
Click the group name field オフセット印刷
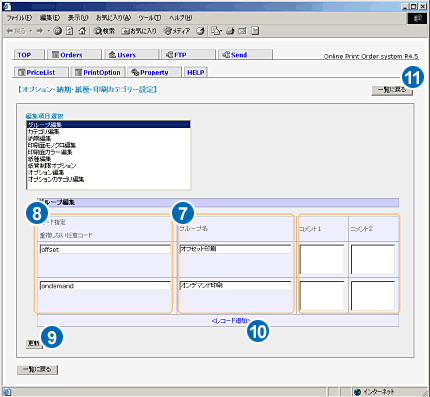click(x=235, y=249)
